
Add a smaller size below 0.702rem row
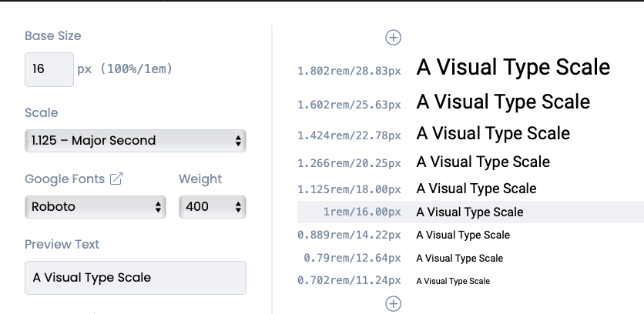[393, 304]
